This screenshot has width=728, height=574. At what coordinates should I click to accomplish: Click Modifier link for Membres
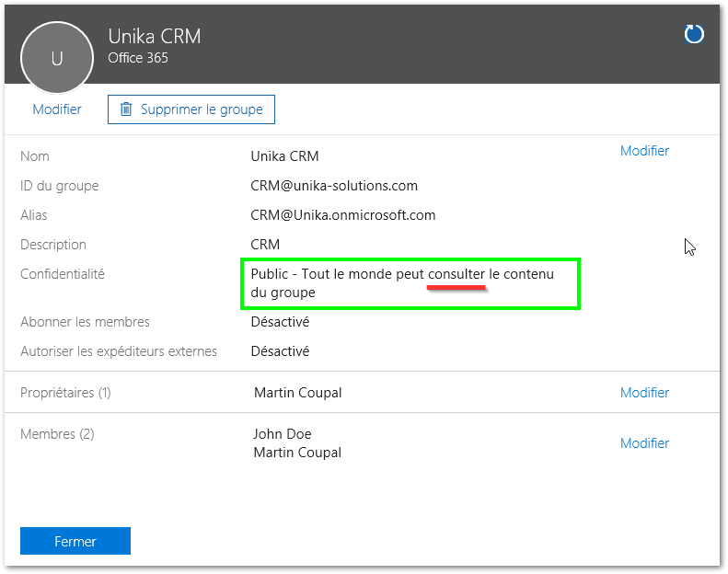point(644,443)
